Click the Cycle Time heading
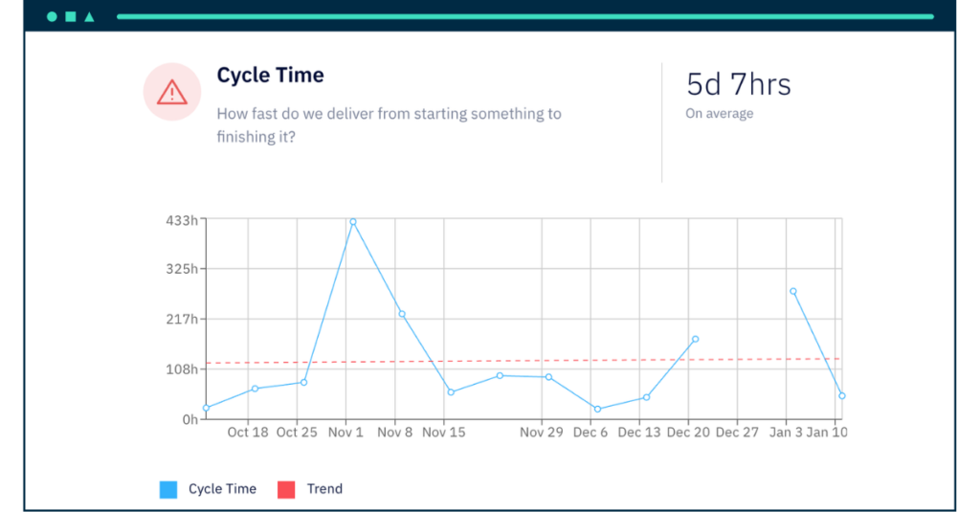This screenshot has width=980, height=512. coord(271,75)
